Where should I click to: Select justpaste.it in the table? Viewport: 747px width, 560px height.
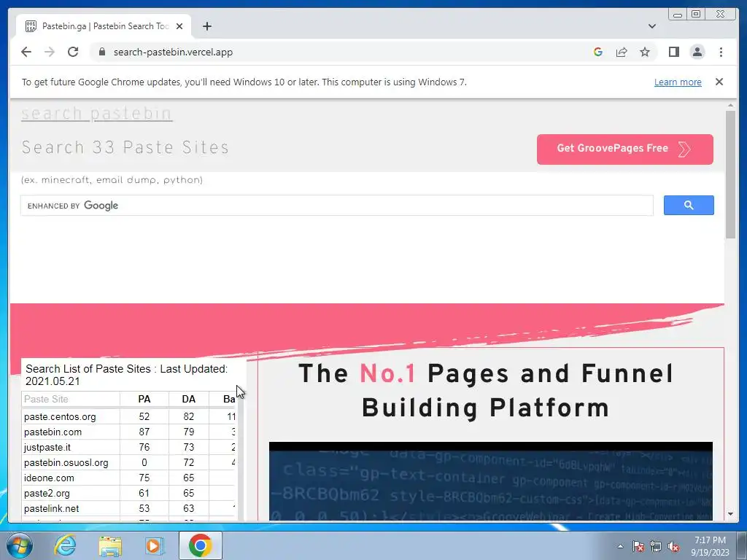[47, 447]
